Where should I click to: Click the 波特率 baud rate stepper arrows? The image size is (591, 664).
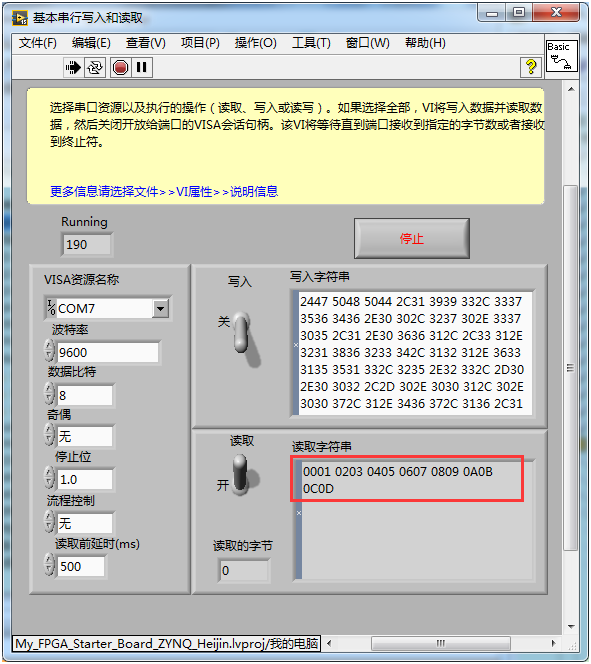click(50, 351)
